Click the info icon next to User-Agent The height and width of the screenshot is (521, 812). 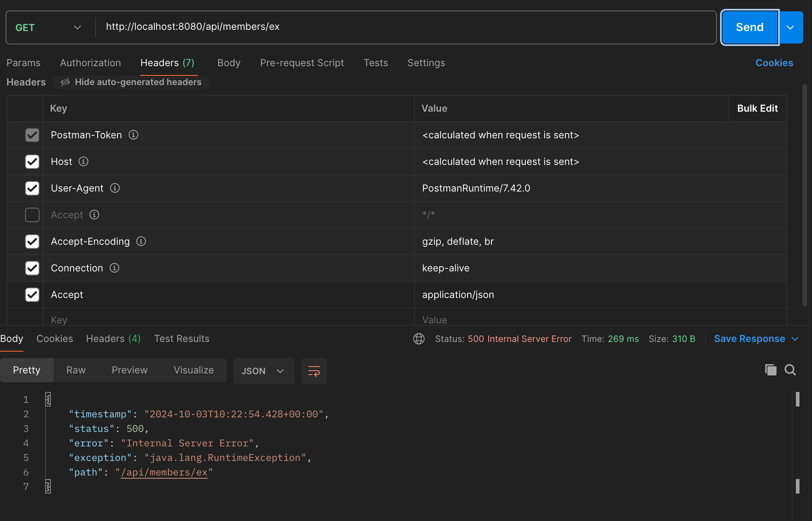point(115,188)
